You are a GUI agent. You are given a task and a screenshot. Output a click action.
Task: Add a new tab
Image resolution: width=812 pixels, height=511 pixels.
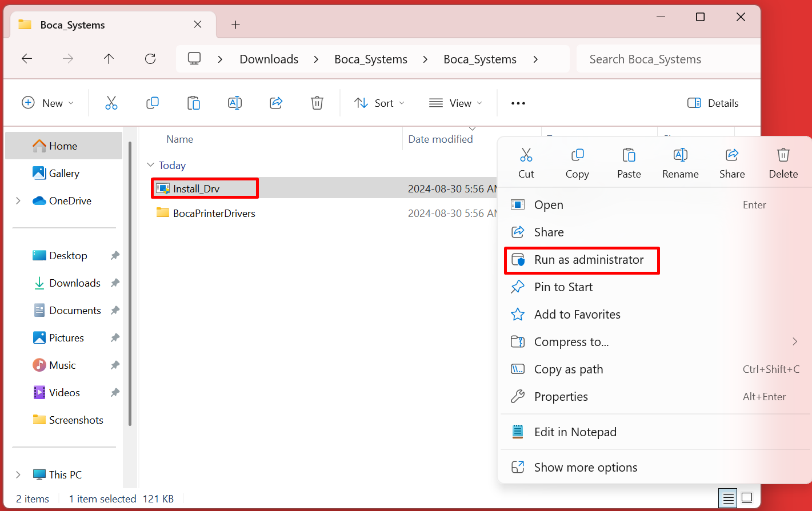[x=235, y=25]
